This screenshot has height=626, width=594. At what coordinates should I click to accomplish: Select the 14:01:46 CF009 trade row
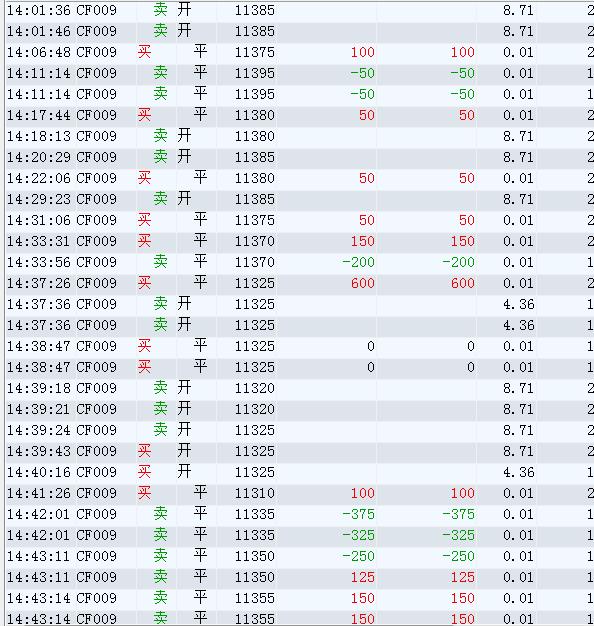click(x=300, y=31)
